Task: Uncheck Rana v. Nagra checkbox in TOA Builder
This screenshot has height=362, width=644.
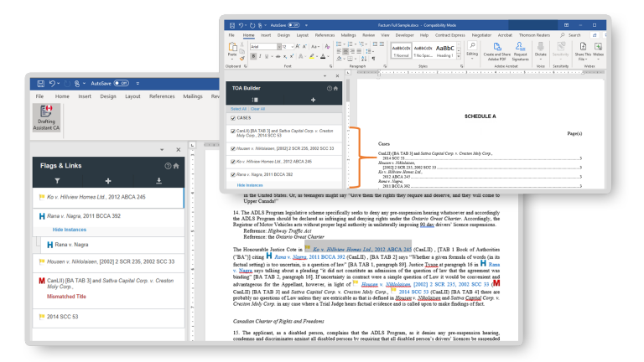Action: 233,175
